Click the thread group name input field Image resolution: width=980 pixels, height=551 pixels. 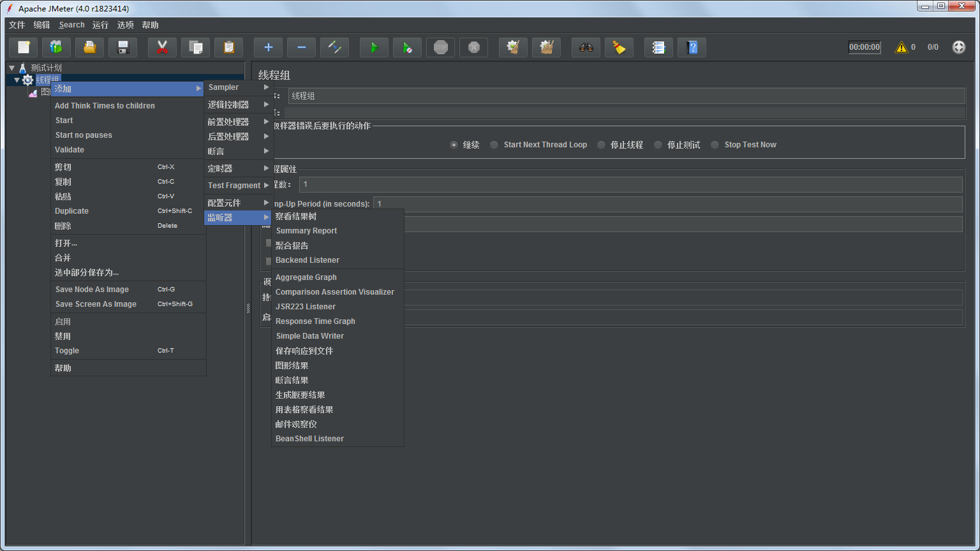(625, 96)
